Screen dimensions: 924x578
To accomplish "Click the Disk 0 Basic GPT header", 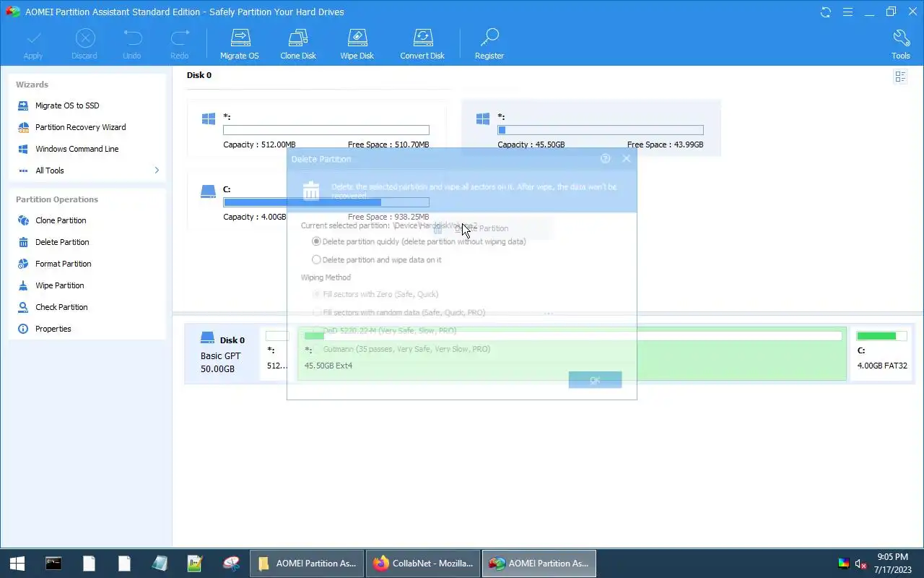I will (x=221, y=354).
